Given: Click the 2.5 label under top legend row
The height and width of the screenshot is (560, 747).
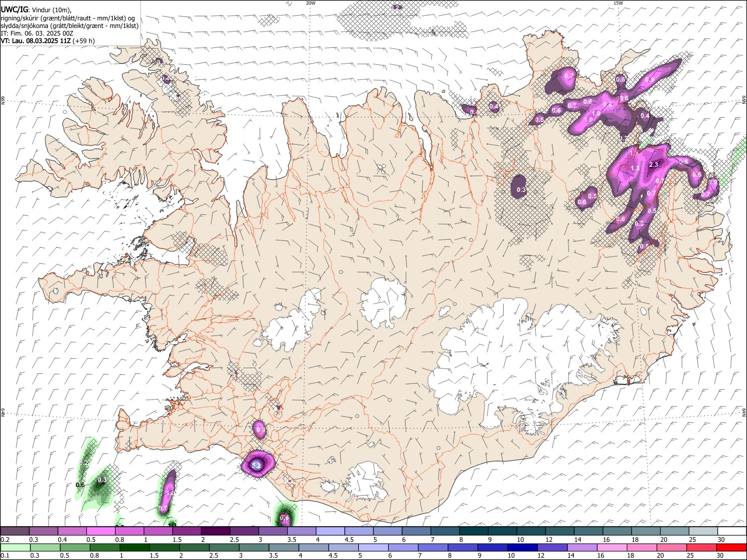Looking at the screenshot, I should 234,540.
